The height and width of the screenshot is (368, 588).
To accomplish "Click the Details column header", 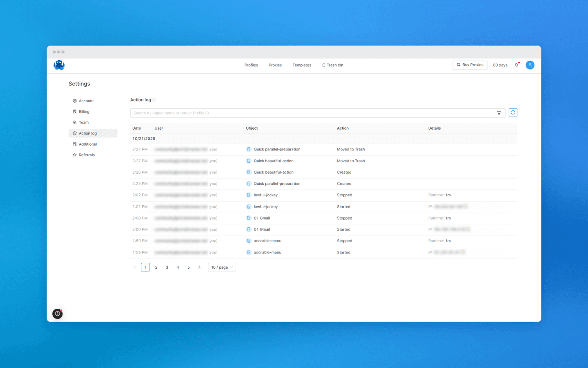I will [x=434, y=128].
